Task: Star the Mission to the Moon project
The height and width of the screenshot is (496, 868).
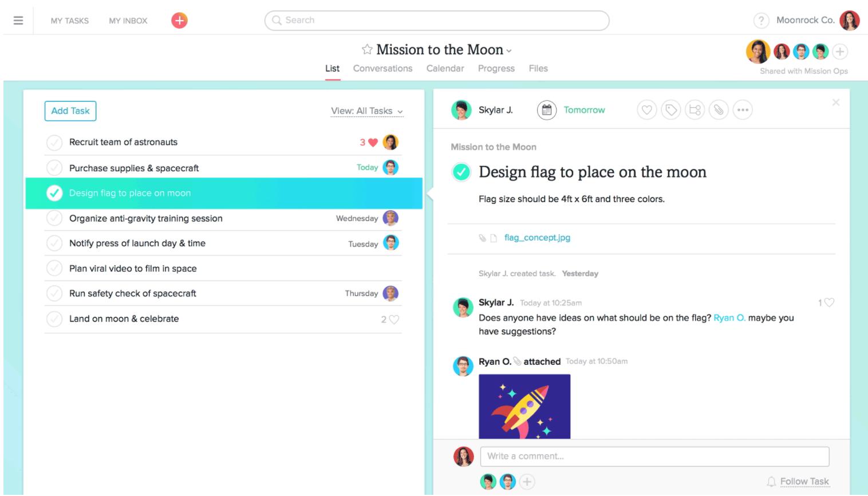Action: point(367,50)
